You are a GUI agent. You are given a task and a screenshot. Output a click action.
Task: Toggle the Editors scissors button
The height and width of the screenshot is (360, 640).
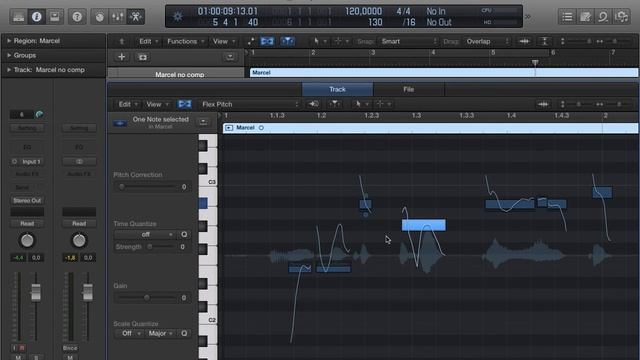coord(136,17)
